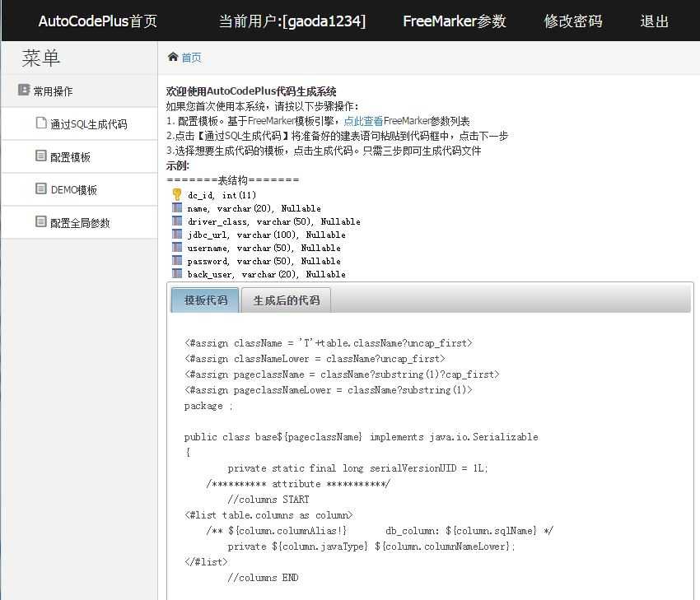Click the =======表结构======= text
This screenshot has height=600, width=700.
(x=232, y=180)
